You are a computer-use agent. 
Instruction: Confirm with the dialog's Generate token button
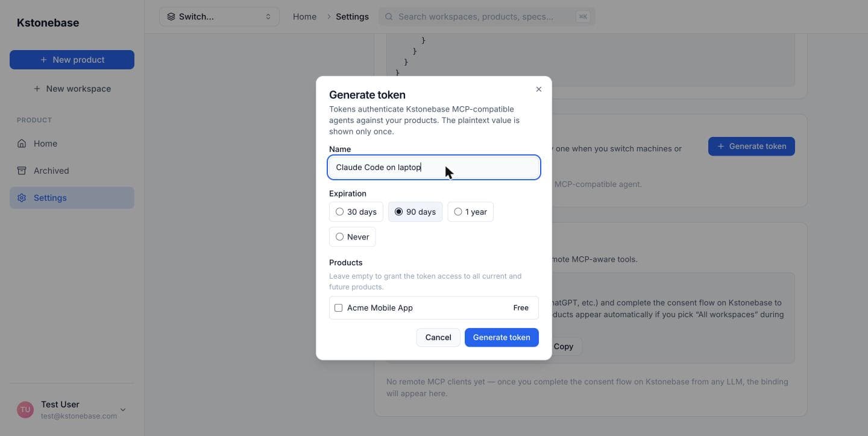(502, 337)
